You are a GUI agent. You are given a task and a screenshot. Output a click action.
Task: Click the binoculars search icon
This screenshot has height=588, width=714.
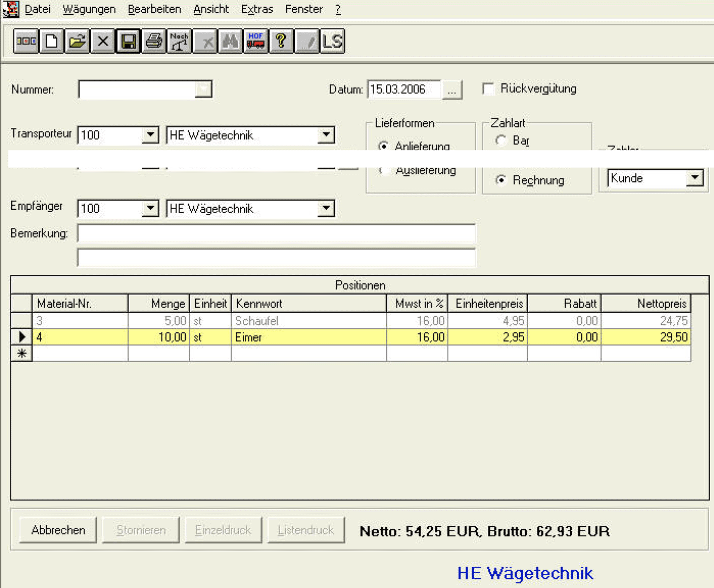(230, 41)
